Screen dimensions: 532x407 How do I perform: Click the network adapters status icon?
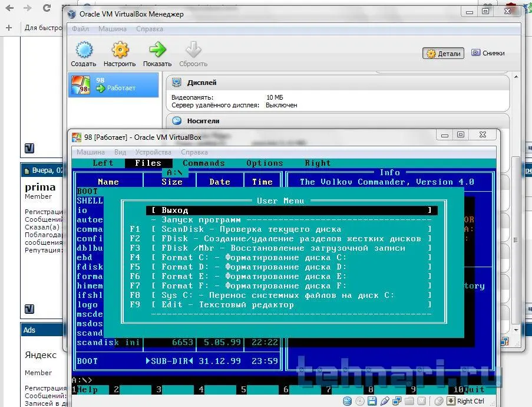[398, 401]
